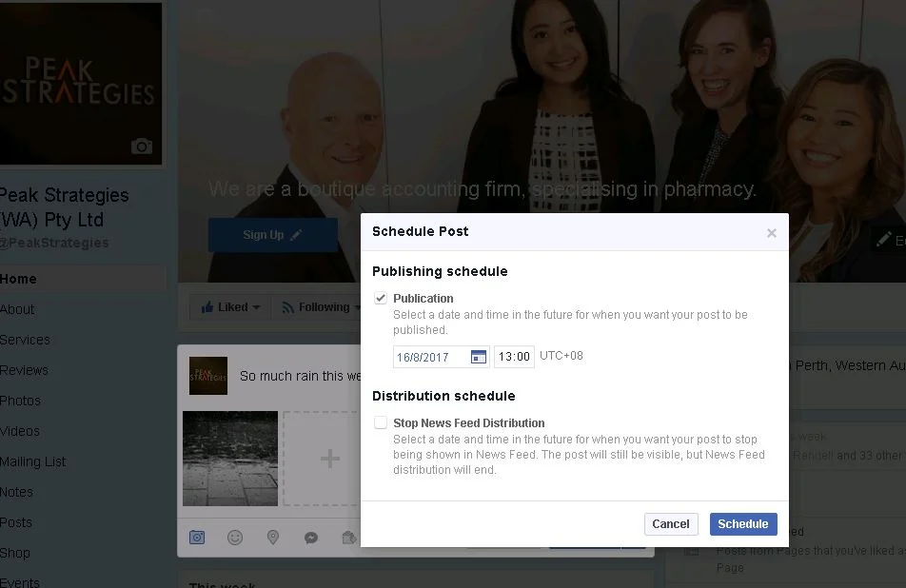Screen dimensions: 906x588
Task: Click the 16/8/2017 date input field
Action: click(x=442, y=357)
